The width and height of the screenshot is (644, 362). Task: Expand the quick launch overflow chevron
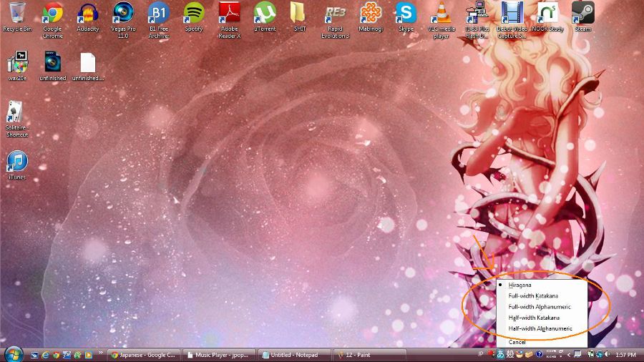(100, 353)
